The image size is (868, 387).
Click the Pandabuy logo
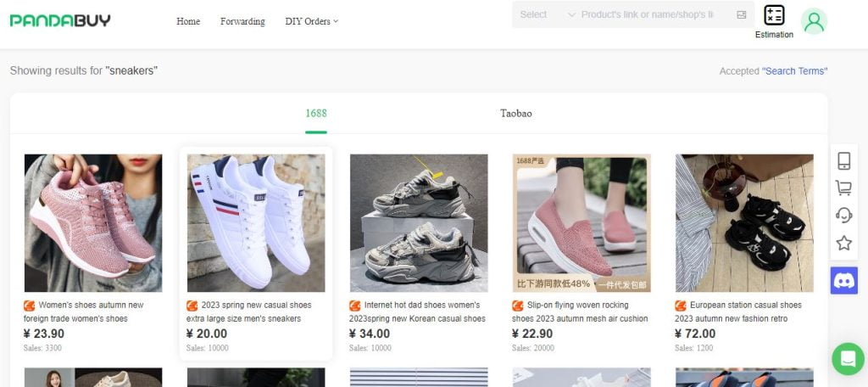[x=60, y=20]
